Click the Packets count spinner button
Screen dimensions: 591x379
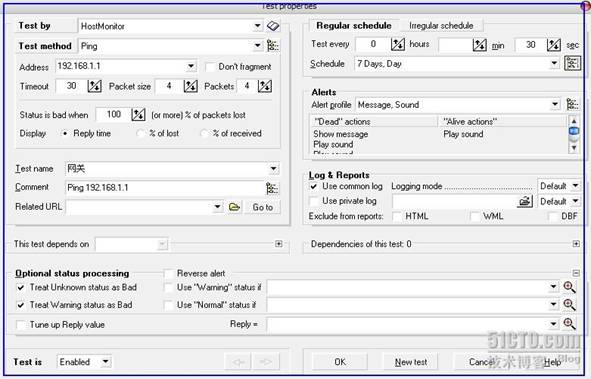(x=265, y=86)
